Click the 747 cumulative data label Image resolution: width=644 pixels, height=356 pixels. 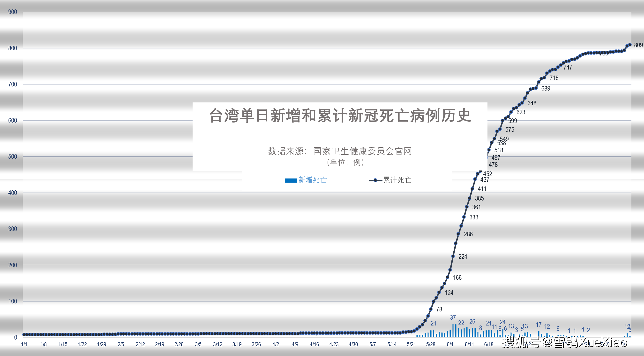pyautogui.click(x=568, y=67)
